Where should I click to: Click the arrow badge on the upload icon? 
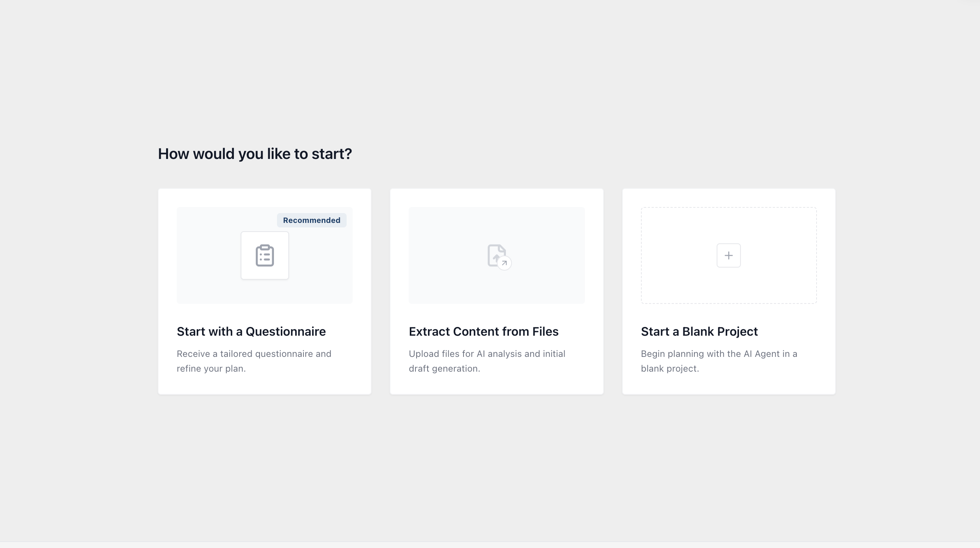[504, 263]
